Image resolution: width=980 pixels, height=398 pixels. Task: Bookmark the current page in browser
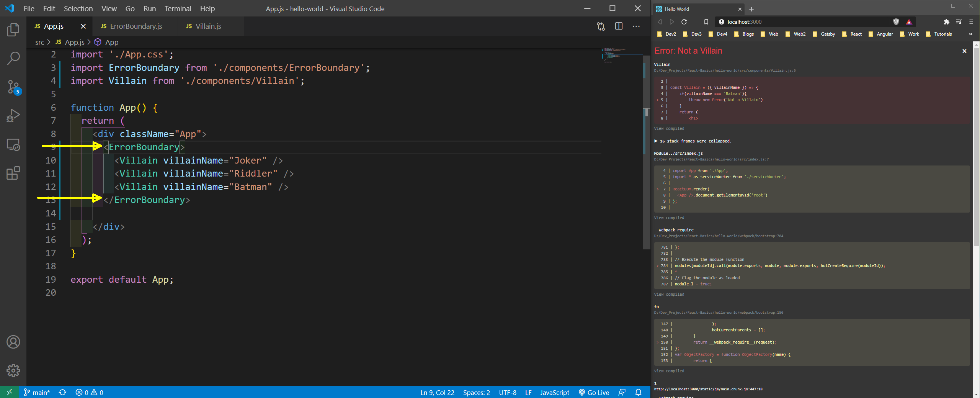[706, 22]
